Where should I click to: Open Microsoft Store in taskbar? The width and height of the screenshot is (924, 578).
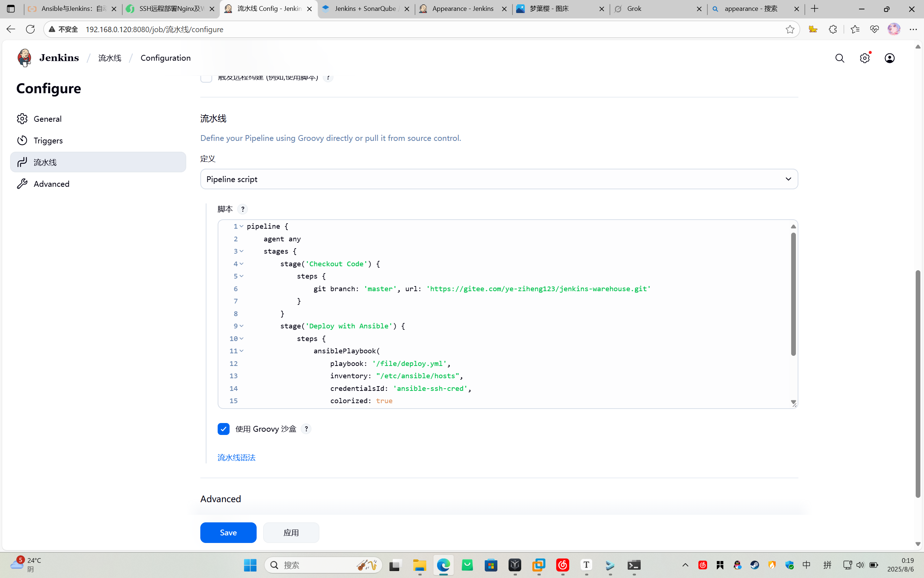point(491,565)
